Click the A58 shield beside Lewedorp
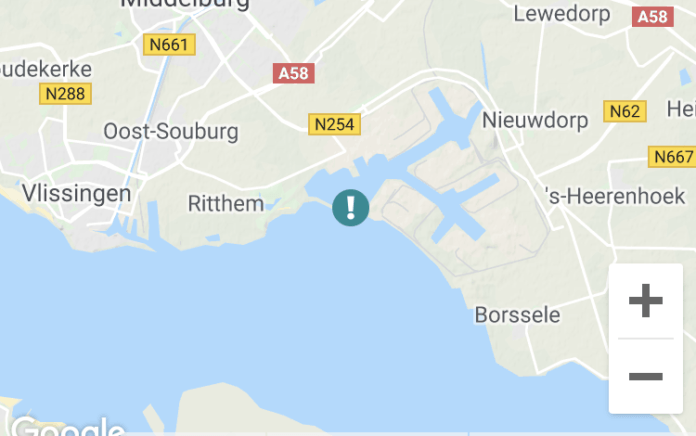696x436 pixels. 652,17
